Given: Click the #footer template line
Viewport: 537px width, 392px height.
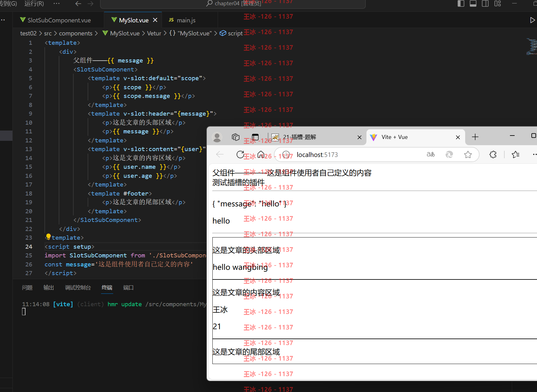Looking at the screenshot, I should (x=120, y=193).
